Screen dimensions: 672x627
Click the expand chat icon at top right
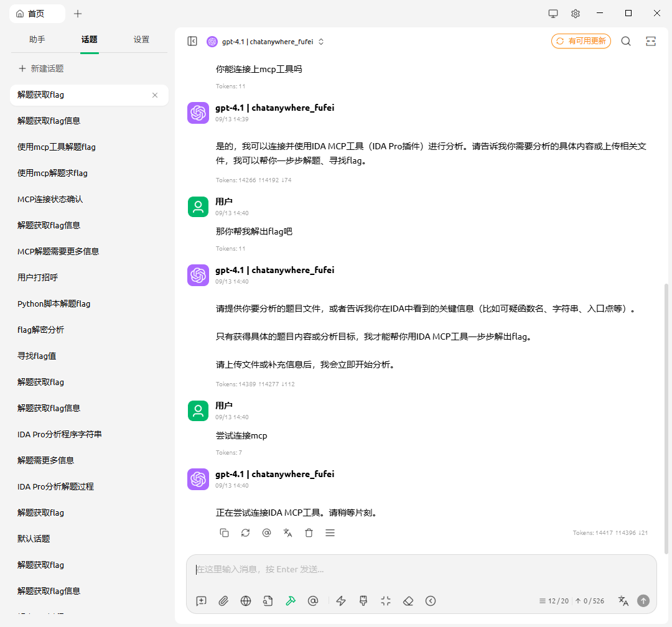click(x=651, y=41)
